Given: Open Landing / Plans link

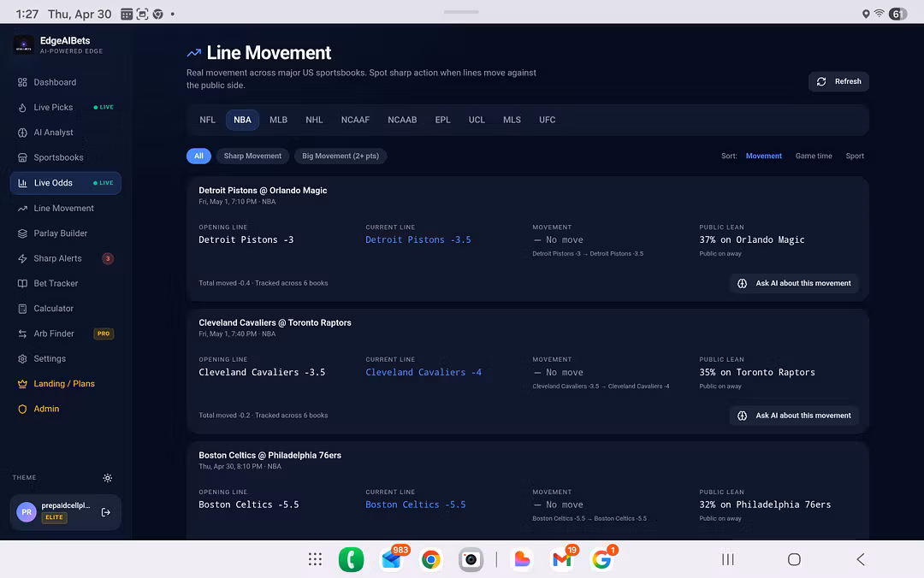Looking at the screenshot, I should click(x=65, y=384).
